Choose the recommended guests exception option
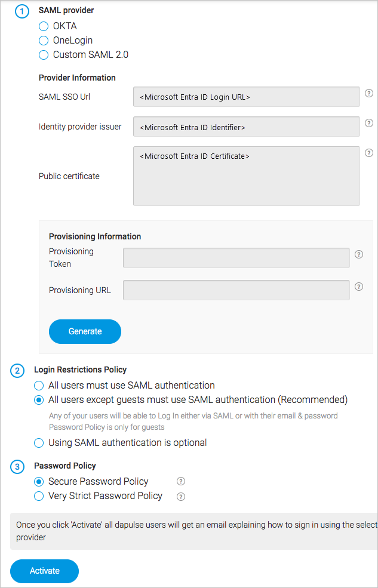The width and height of the screenshot is (378, 588). pyautogui.click(x=39, y=400)
